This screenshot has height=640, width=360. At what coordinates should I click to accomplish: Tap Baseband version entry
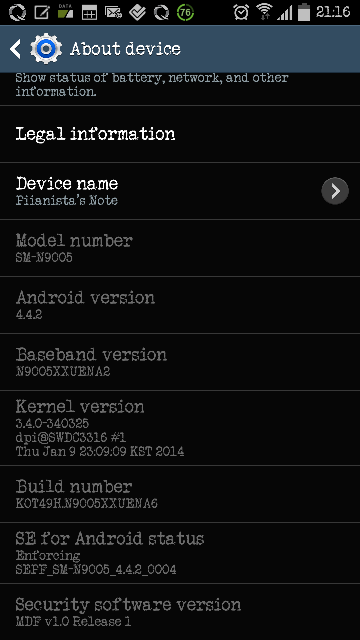pyautogui.click(x=180, y=362)
